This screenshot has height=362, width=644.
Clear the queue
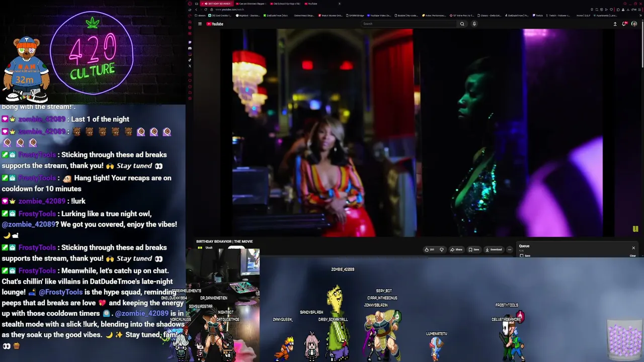click(633, 256)
